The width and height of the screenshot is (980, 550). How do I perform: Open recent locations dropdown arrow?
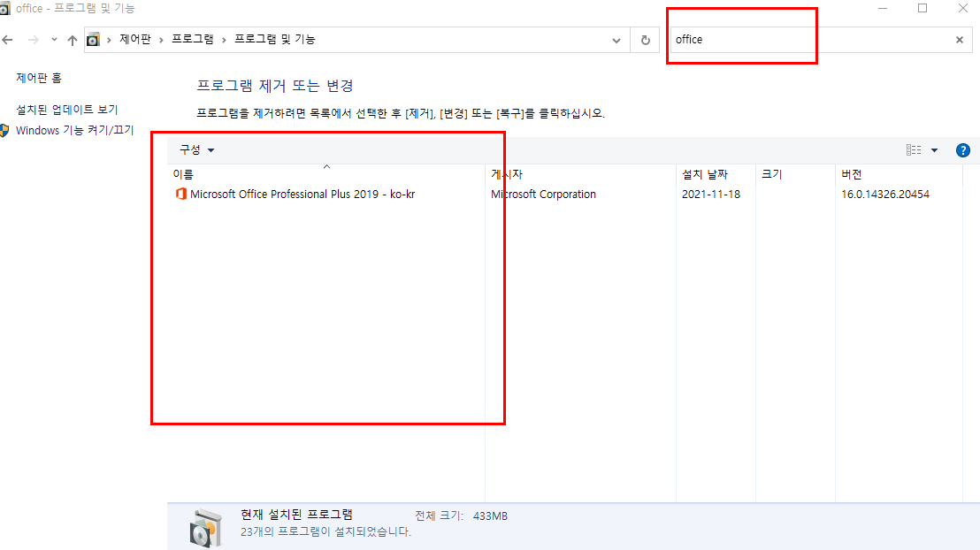pos(54,40)
